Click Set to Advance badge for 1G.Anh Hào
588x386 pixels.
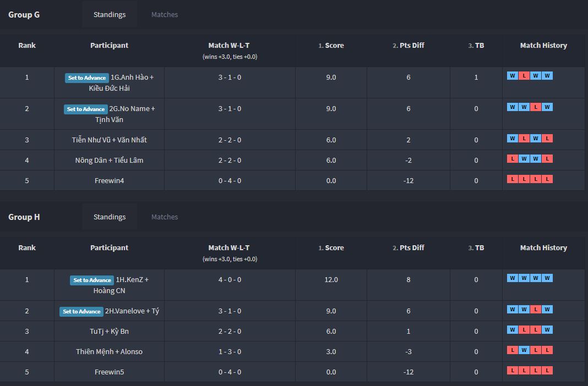click(x=86, y=78)
